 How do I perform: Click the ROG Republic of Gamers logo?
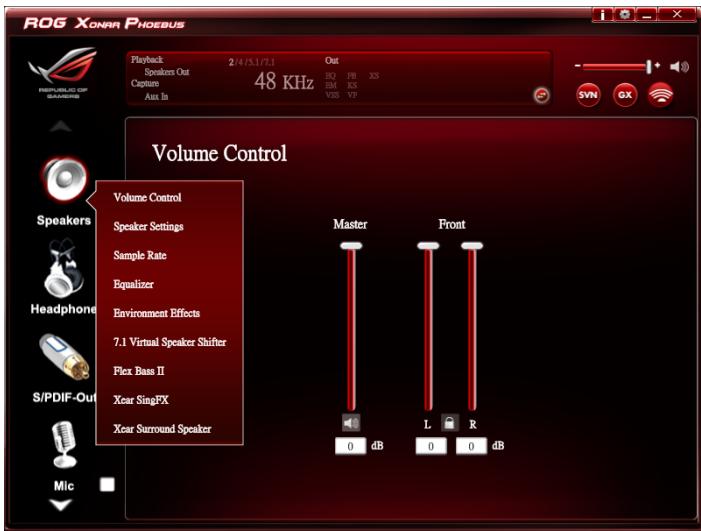click(x=63, y=72)
